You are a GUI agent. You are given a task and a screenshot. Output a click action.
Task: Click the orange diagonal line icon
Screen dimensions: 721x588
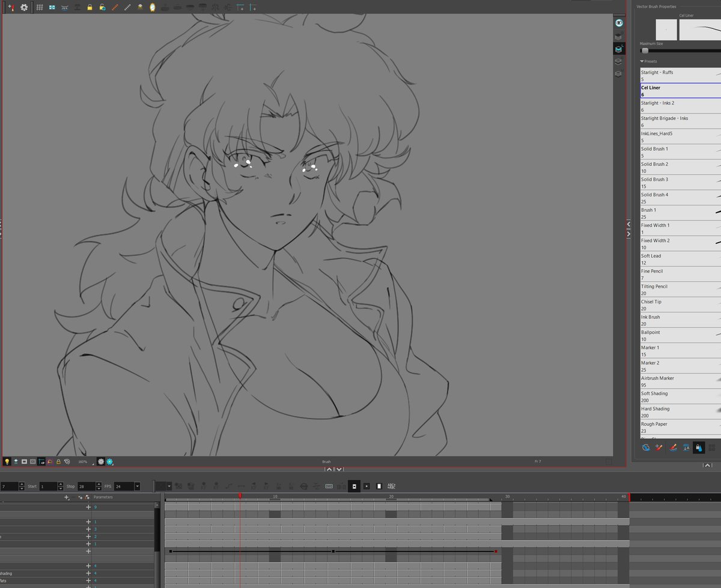tap(115, 7)
